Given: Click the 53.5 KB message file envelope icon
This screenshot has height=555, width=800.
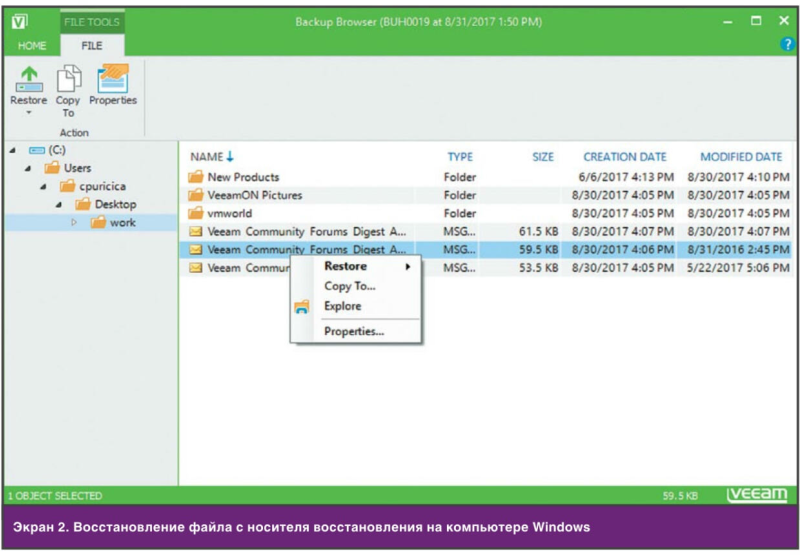Looking at the screenshot, I should (195, 268).
